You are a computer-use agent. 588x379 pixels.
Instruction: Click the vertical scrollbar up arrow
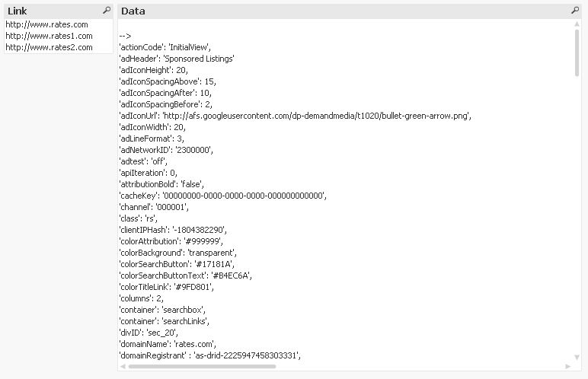(x=577, y=24)
